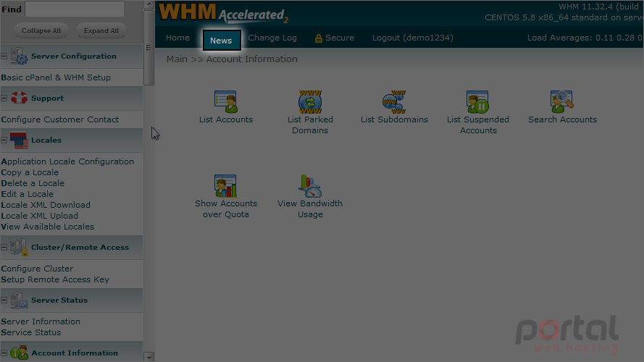This screenshot has height=362, width=644.
Task: Click the Main breadcrumb link
Action: (177, 59)
